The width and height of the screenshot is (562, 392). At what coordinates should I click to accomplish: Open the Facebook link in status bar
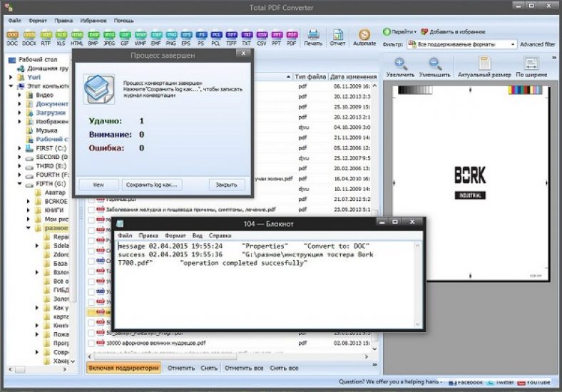(466, 382)
